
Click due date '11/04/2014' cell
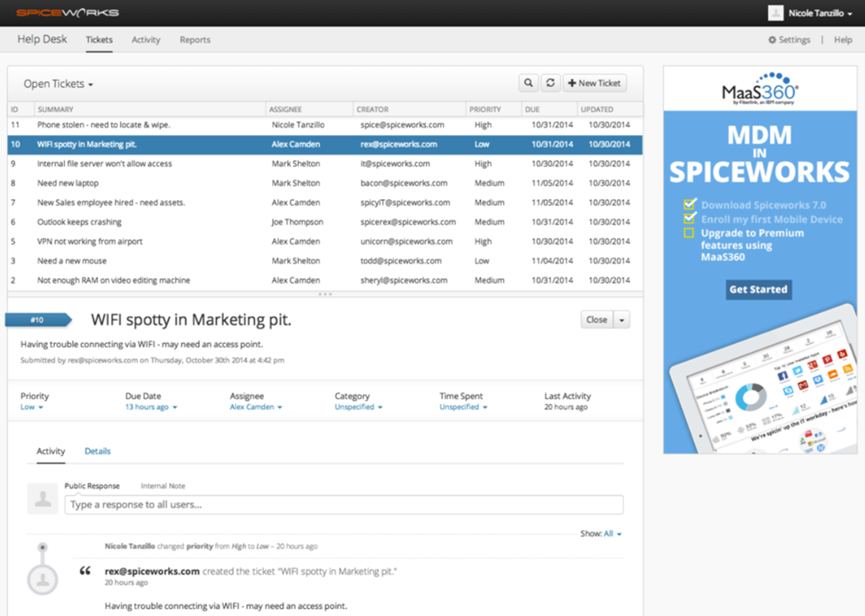[x=552, y=260]
